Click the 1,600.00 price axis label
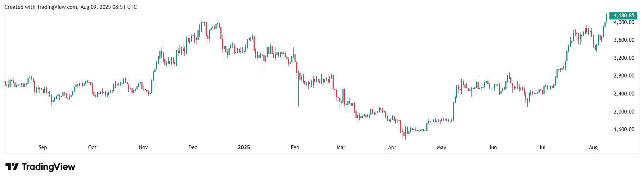 pos(624,129)
